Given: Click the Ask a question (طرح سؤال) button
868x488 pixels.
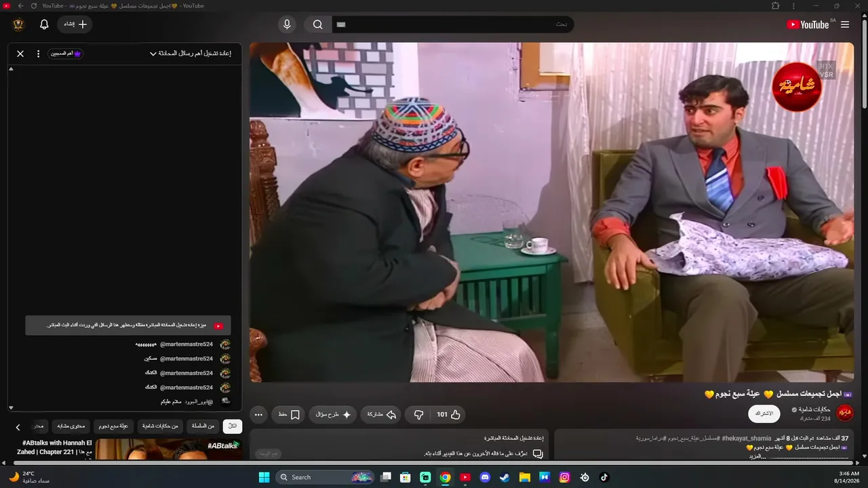Looking at the screenshot, I should (x=333, y=414).
